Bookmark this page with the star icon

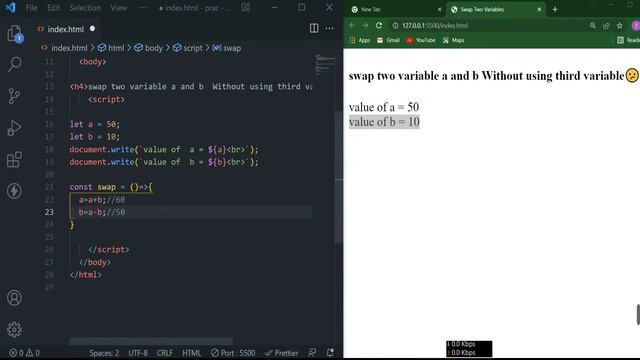coord(620,25)
